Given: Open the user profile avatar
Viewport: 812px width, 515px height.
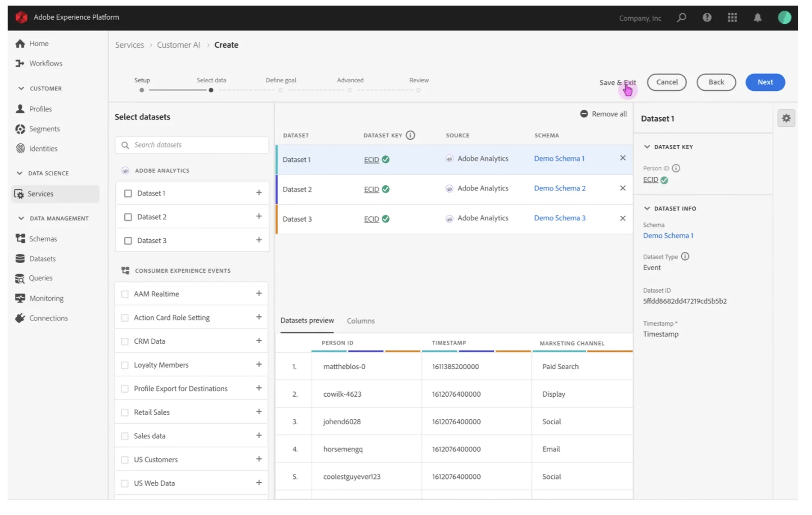Looking at the screenshot, I should [785, 18].
